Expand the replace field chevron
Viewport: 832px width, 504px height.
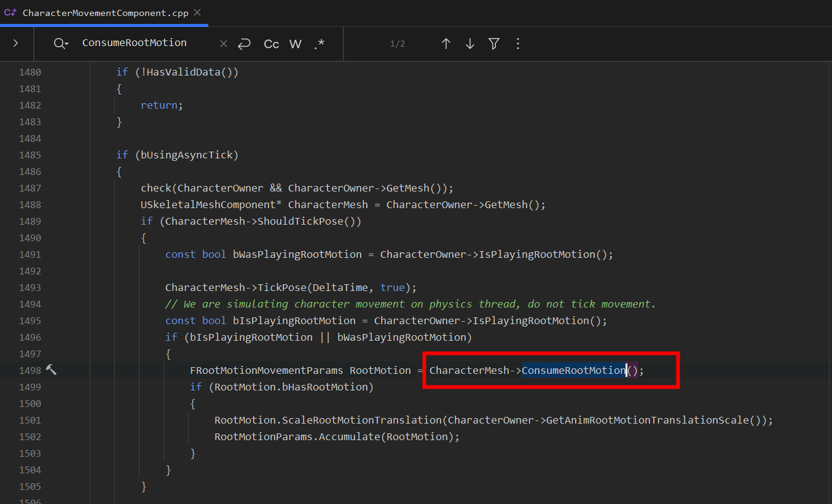point(15,44)
